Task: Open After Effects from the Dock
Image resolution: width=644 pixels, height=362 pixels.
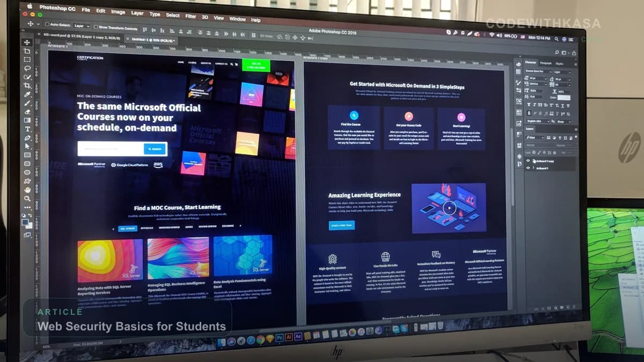Action: coord(298,336)
